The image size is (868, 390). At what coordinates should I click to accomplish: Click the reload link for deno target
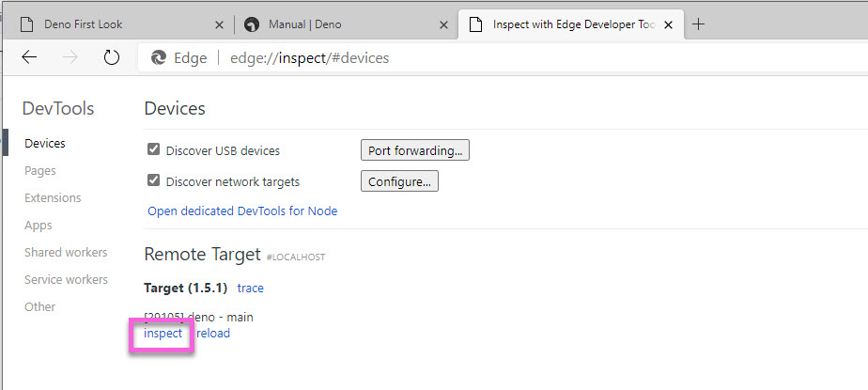[213, 333]
